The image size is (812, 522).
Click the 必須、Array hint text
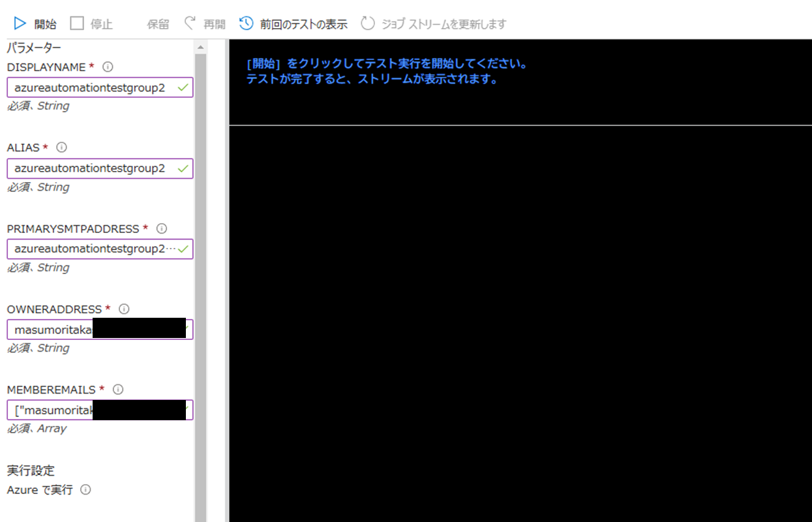pos(37,429)
